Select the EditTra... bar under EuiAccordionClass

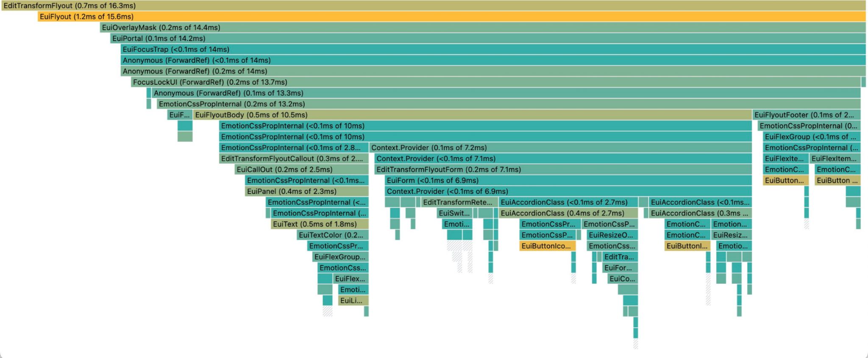(x=620, y=257)
